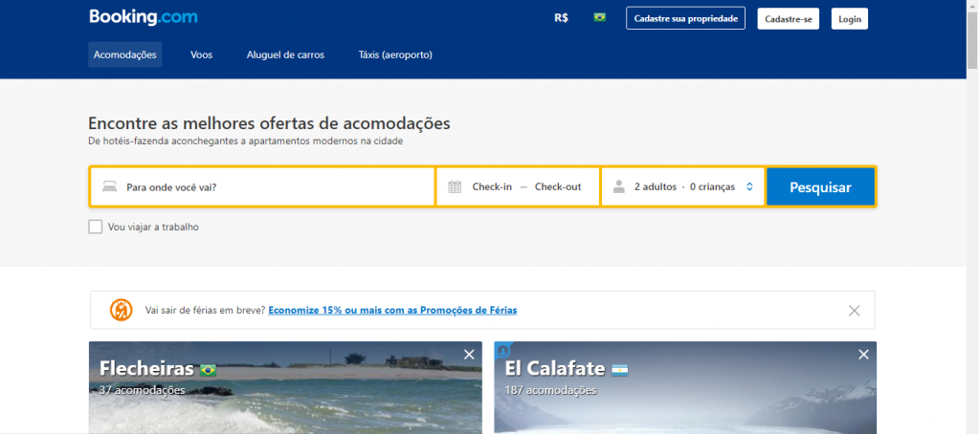Click the person icon in guests field
Screen dimensions: 980x434
pos(619,186)
